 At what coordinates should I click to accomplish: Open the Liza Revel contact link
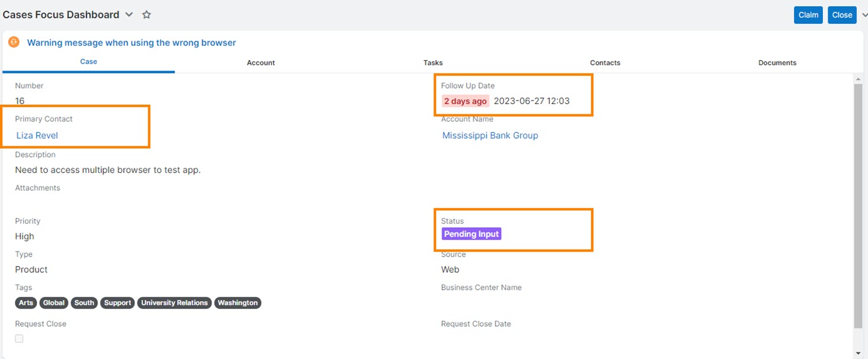click(x=37, y=135)
